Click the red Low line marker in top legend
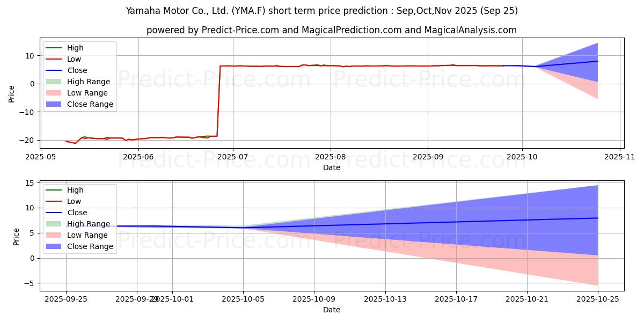644x322 pixels. (54, 60)
